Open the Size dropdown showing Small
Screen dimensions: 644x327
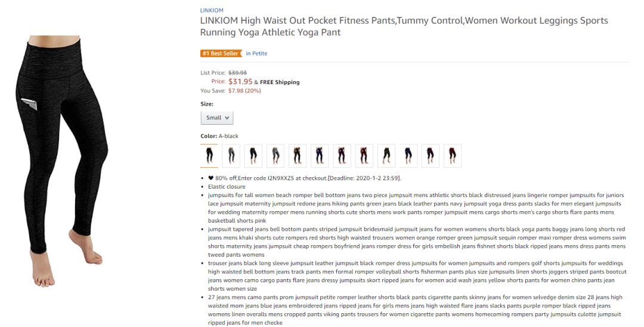[x=217, y=118]
